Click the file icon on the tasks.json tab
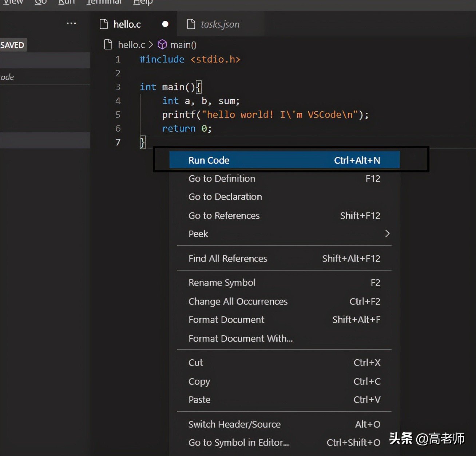The height and width of the screenshot is (456, 476). click(x=191, y=24)
